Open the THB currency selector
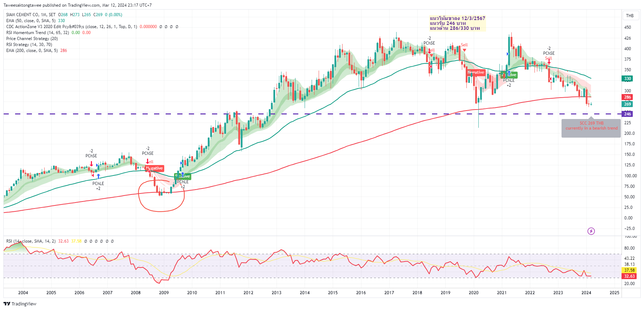The width and height of the screenshot is (644, 310). 630,15
